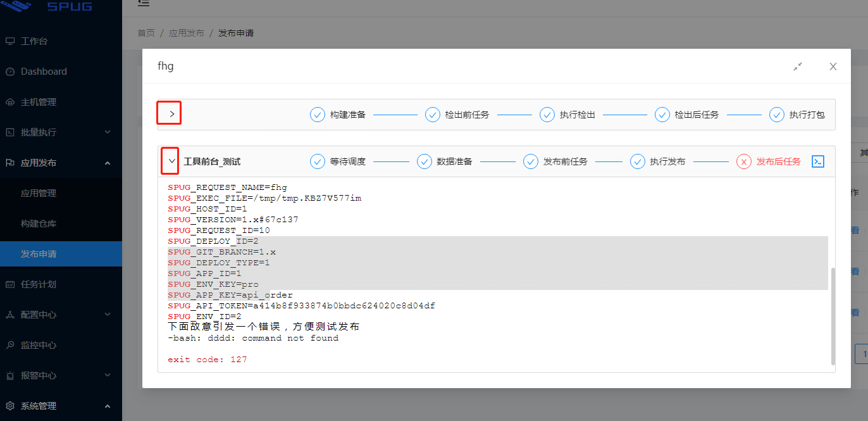Click the 应用发布 breadcrumb link
This screenshot has width=868, height=421.
(x=187, y=33)
